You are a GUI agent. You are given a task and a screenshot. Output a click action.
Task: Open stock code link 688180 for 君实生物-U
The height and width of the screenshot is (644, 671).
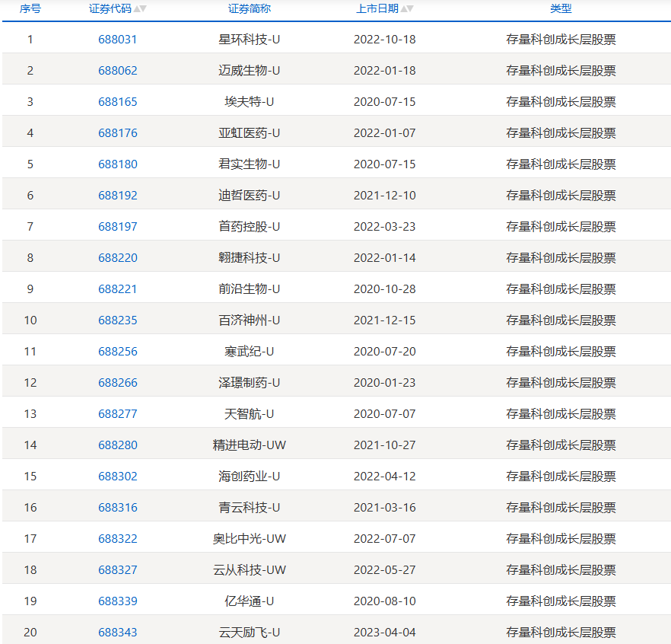[x=117, y=164]
